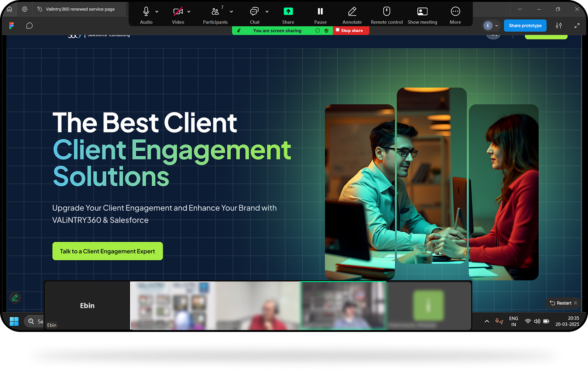Mute audio with the microphone icon
This screenshot has height=371, width=588.
(x=146, y=11)
